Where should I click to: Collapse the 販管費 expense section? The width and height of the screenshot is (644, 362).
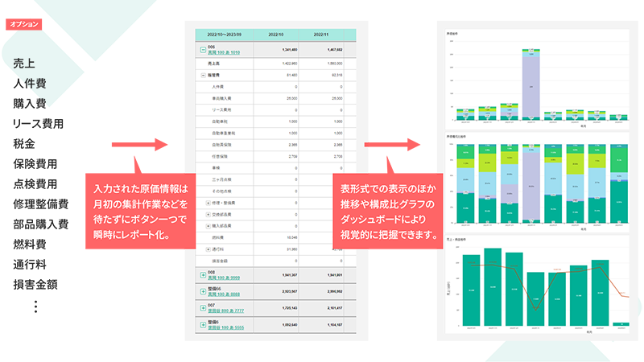(x=201, y=73)
